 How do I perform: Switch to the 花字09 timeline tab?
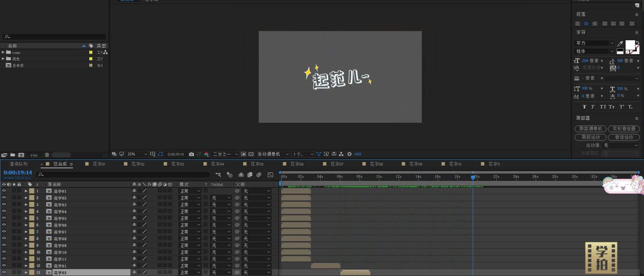[x=416, y=164]
